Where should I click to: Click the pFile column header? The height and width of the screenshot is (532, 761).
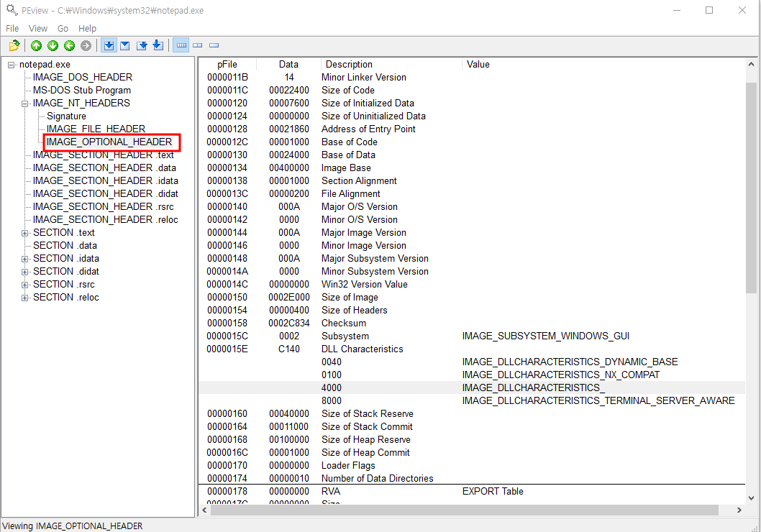227,64
